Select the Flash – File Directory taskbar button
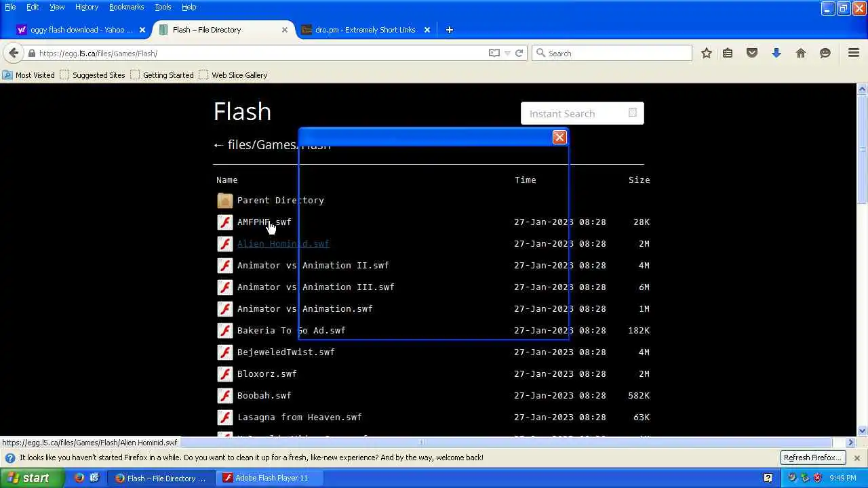868x488 pixels. [161, 478]
